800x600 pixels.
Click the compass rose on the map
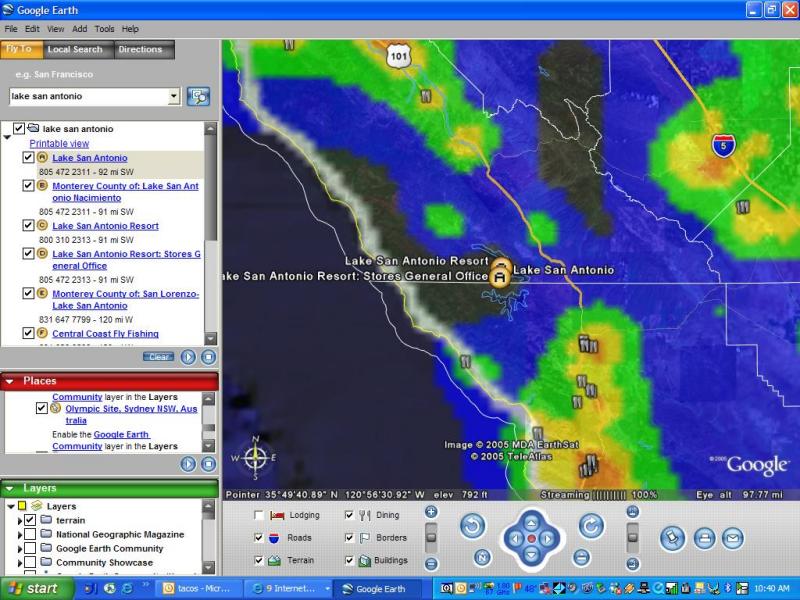click(256, 458)
